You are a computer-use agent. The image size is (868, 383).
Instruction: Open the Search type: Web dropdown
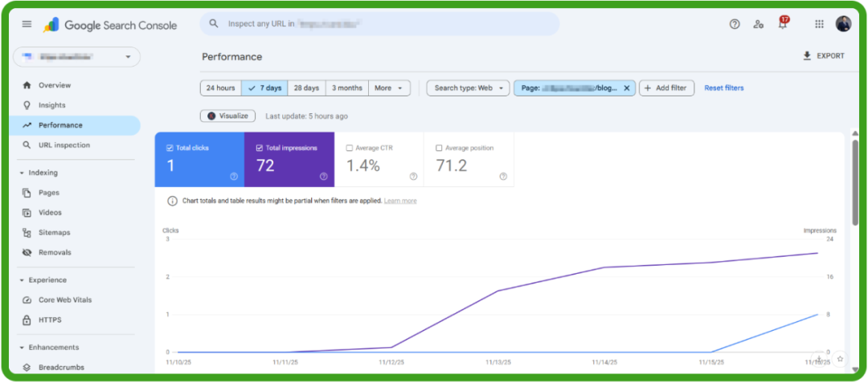pos(468,88)
